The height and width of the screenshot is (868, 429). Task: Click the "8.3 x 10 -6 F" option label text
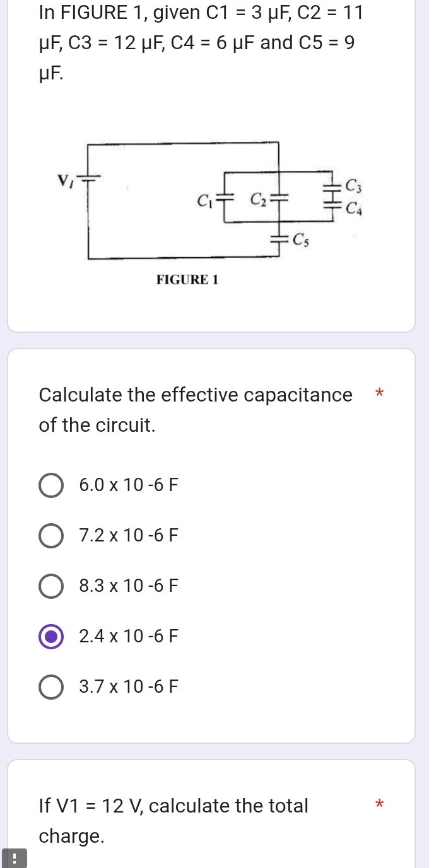[129, 586]
